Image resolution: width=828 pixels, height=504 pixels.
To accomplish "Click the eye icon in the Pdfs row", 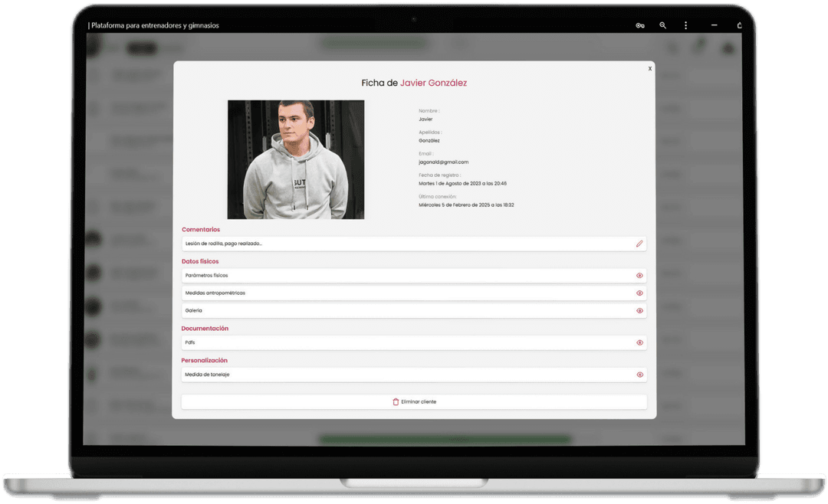I will [639, 342].
